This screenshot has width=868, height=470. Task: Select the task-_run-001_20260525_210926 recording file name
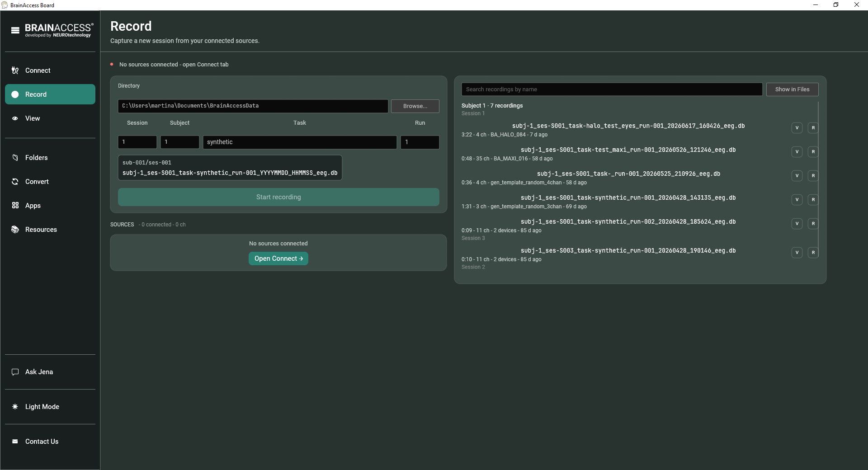[x=628, y=174]
